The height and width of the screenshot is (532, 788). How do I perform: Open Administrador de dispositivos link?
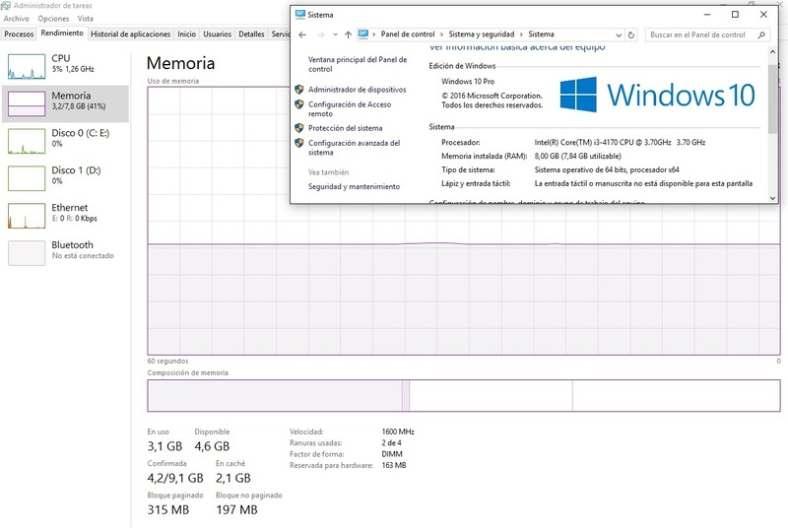tap(357, 90)
